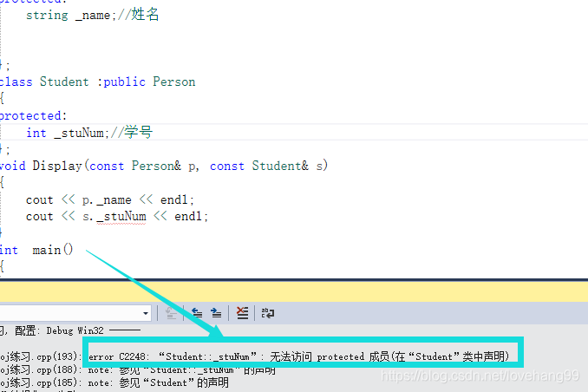
Task: Place cursor on "string _name;//姓名" line
Action: [x=93, y=15]
